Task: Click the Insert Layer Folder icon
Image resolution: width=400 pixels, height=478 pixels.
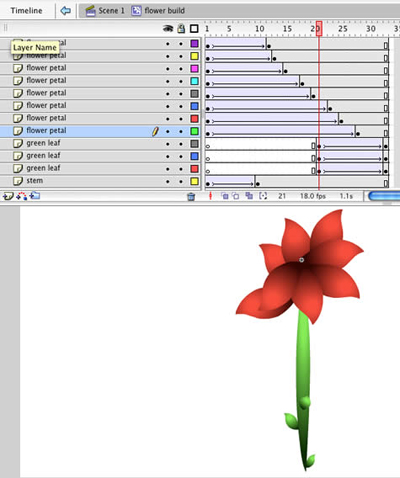Action: tap(35, 196)
